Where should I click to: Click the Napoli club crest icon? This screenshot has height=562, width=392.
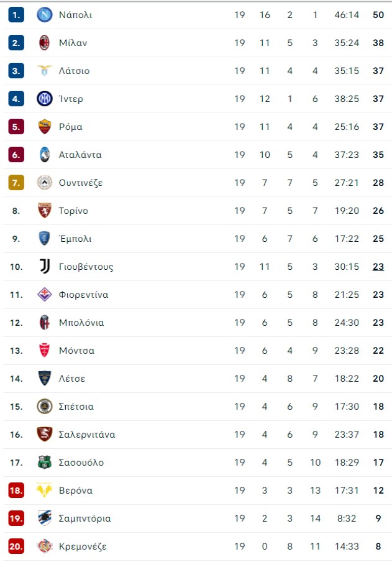click(45, 15)
